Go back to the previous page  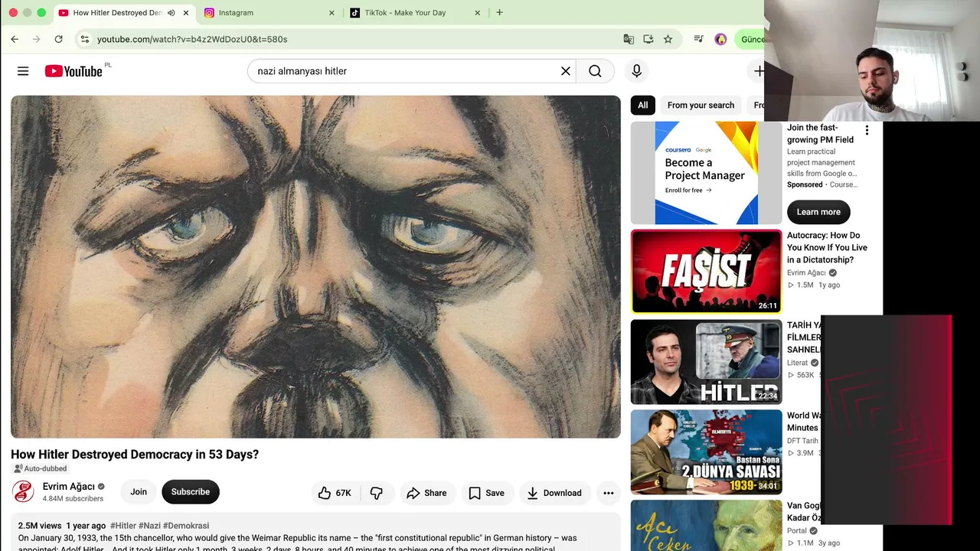click(x=15, y=39)
